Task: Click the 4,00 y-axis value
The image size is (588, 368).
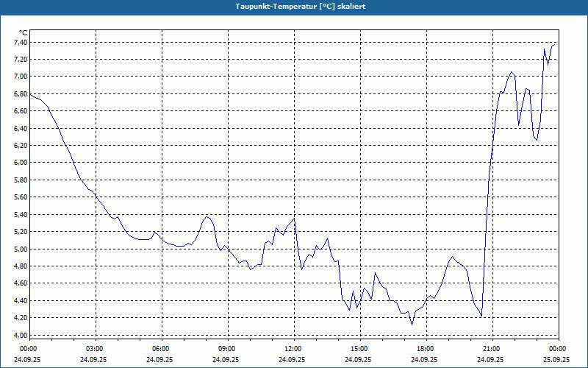Action: pos(21,335)
